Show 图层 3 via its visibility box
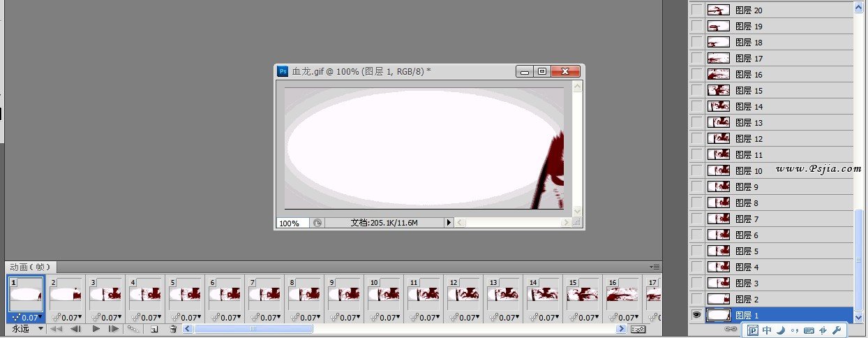This screenshot has height=338, width=868. [x=696, y=283]
